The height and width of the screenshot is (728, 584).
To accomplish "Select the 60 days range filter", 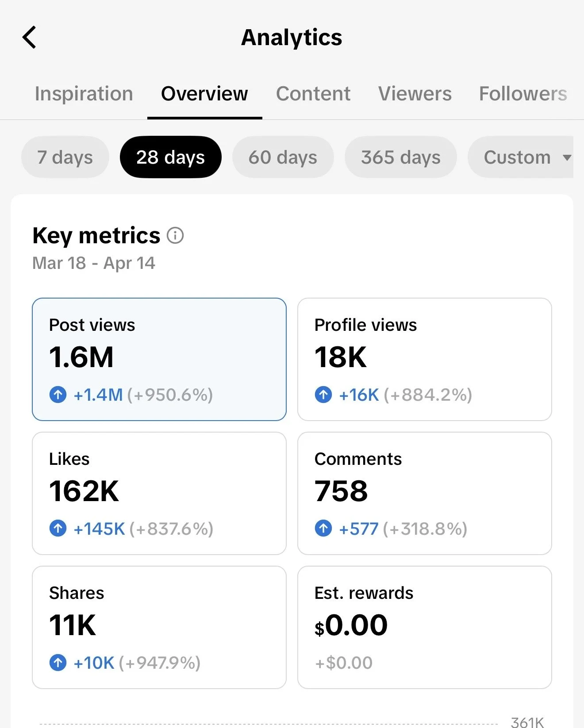I will [x=283, y=157].
